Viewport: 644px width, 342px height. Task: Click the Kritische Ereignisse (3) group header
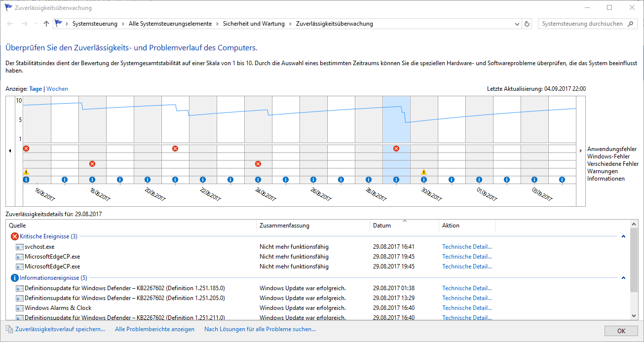48,236
